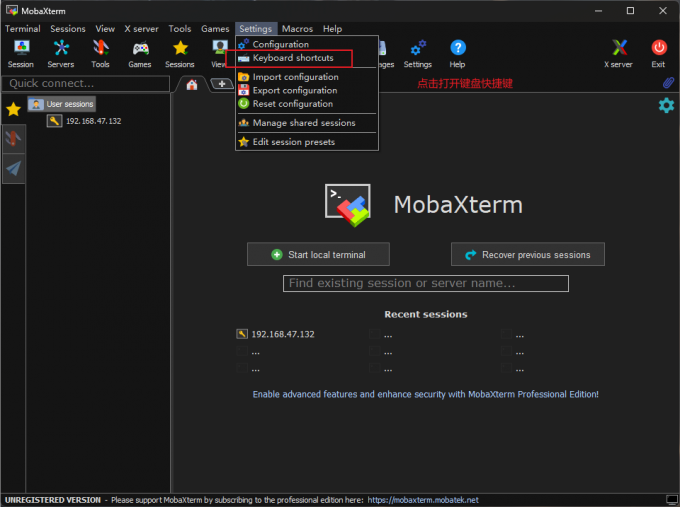Click the red Exit power icon

658,54
